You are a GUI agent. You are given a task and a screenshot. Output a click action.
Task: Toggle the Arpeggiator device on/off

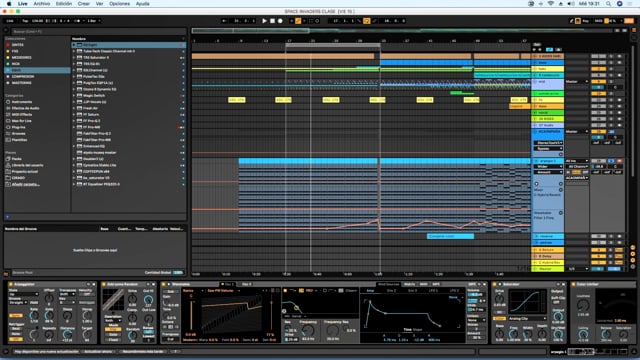click(x=11, y=284)
